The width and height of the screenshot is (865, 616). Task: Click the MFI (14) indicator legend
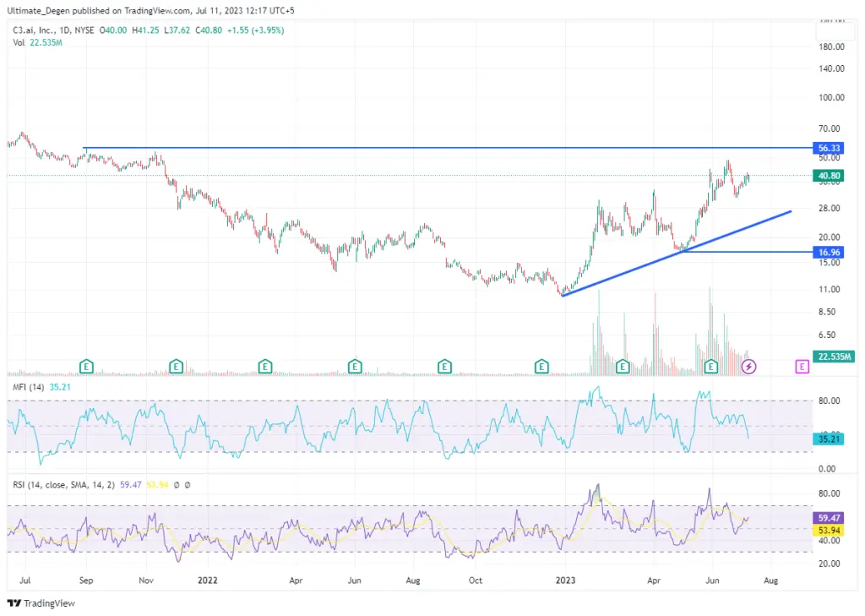pos(29,387)
